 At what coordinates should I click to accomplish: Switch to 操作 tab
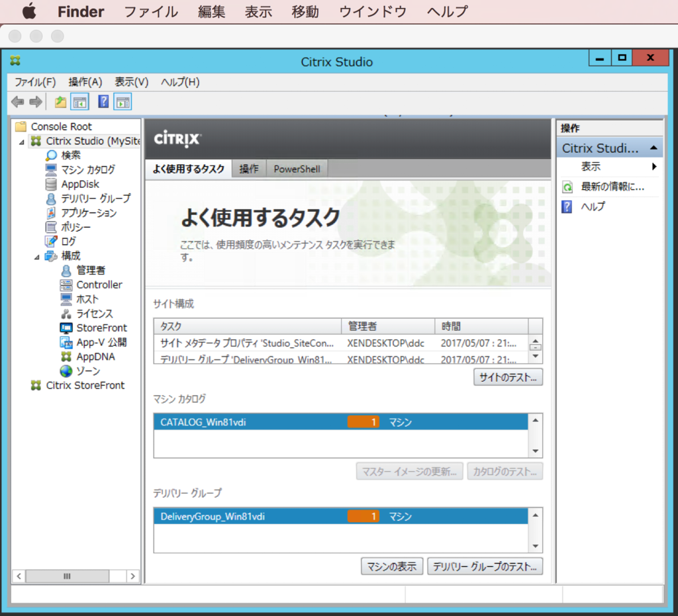249,169
